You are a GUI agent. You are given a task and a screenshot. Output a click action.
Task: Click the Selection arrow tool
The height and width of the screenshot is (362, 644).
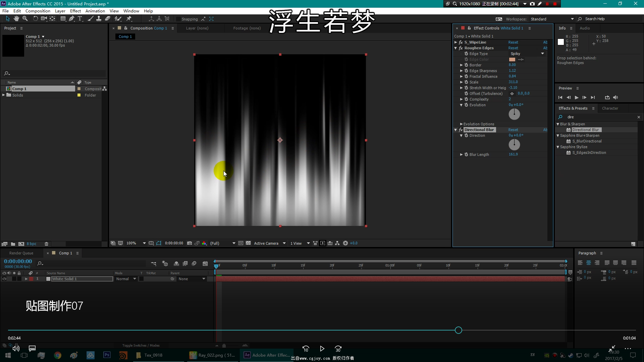pos(8,19)
